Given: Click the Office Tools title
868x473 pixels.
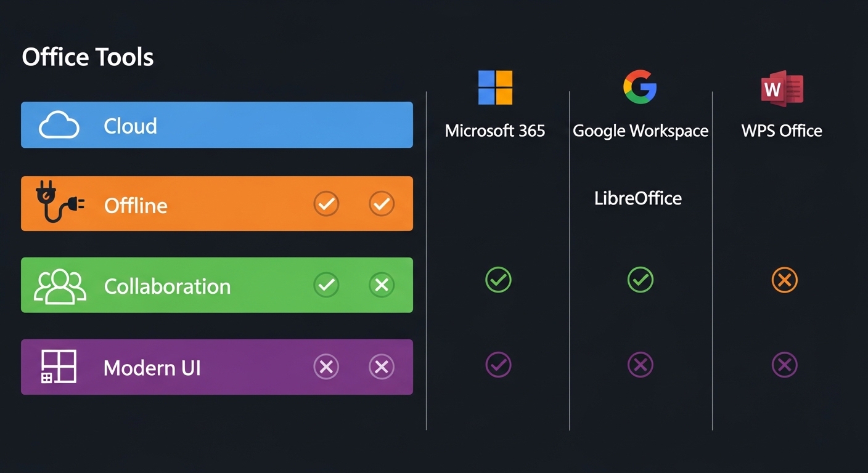Looking at the screenshot, I should tap(88, 57).
